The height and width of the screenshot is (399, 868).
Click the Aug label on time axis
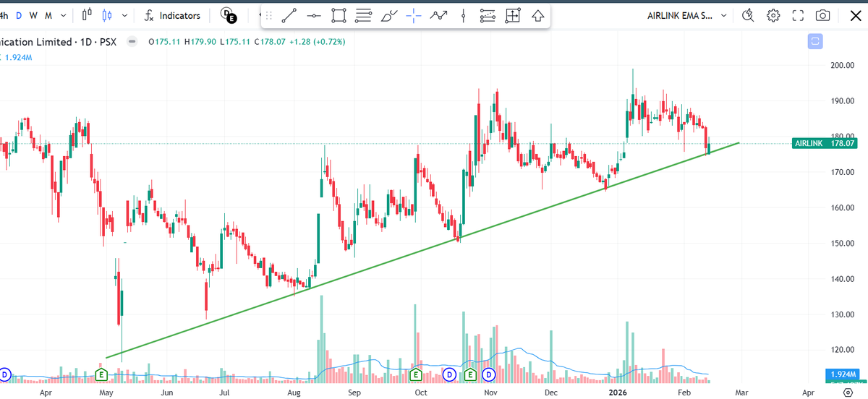(x=294, y=392)
